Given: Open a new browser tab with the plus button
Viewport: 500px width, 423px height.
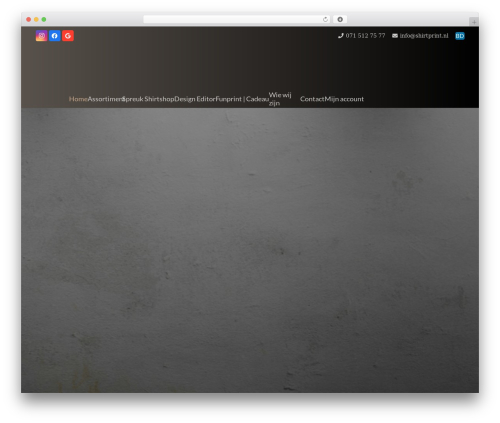Looking at the screenshot, I should (x=474, y=22).
